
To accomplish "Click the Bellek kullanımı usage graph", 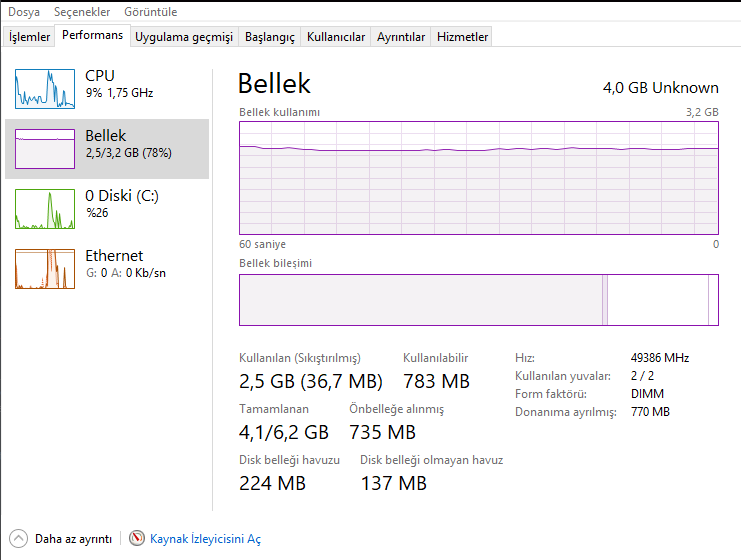I will click(479, 177).
